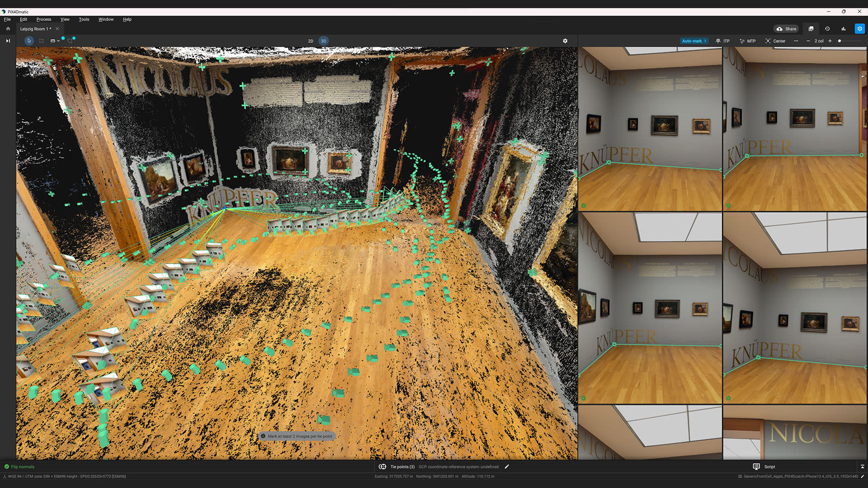The width and height of the screenshot is (868, 488).
Task: Toggle Flip normals in the status bar
Action: (x=21, y=466)
